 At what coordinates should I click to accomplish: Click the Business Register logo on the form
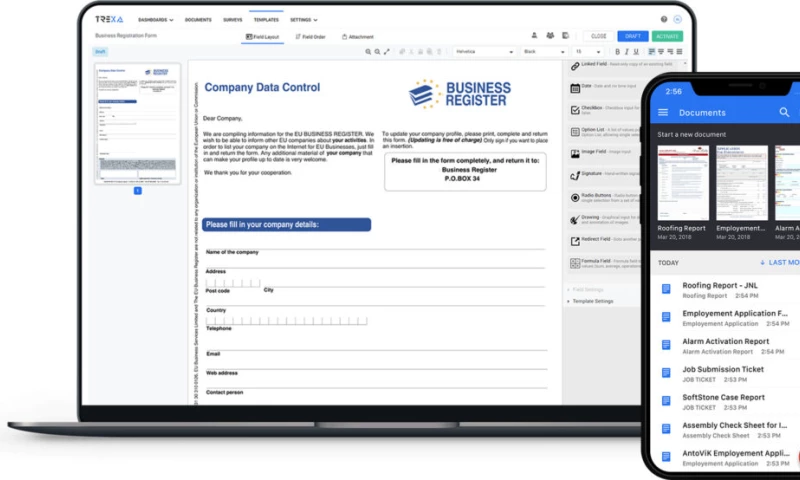(460, 94)
